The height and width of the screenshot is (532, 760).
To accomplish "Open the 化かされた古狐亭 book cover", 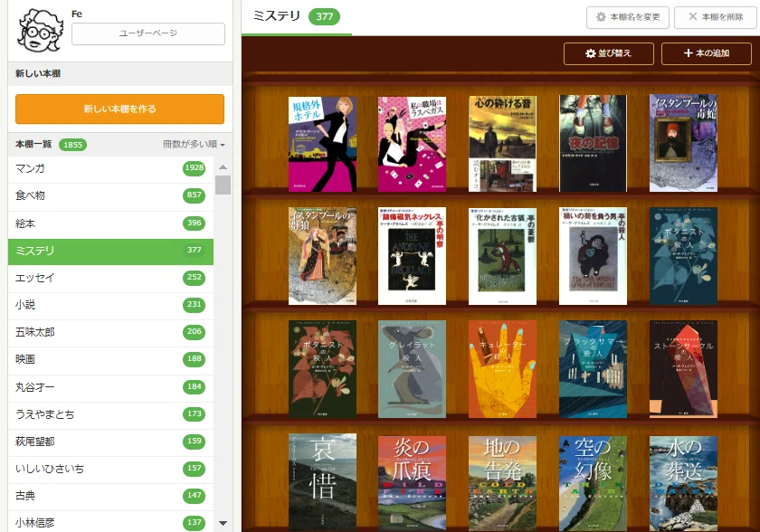I will click(503, 256).
